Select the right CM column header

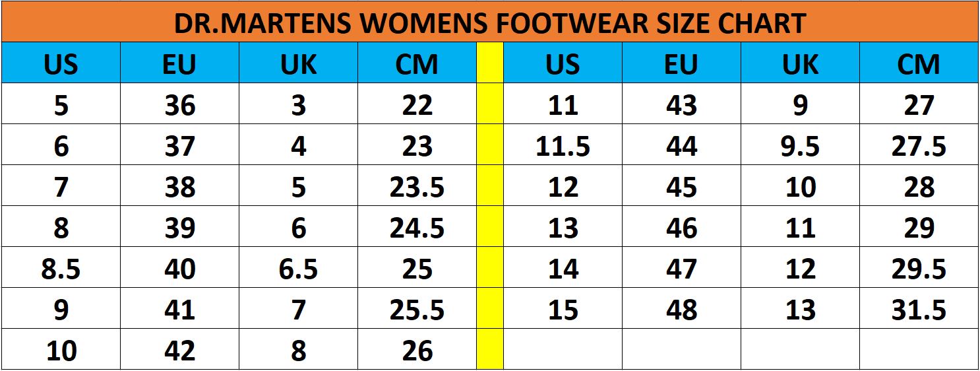click(x=919, y=63)
